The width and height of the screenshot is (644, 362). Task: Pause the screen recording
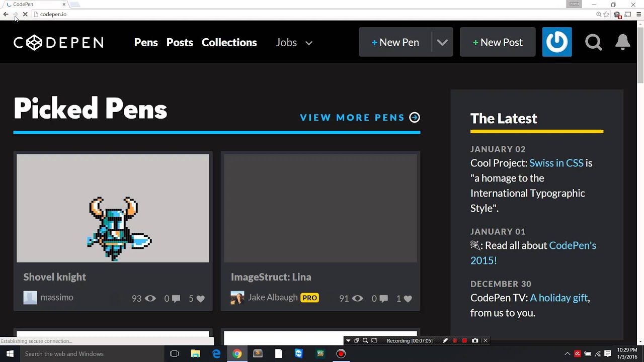click(x=455, y=341)
